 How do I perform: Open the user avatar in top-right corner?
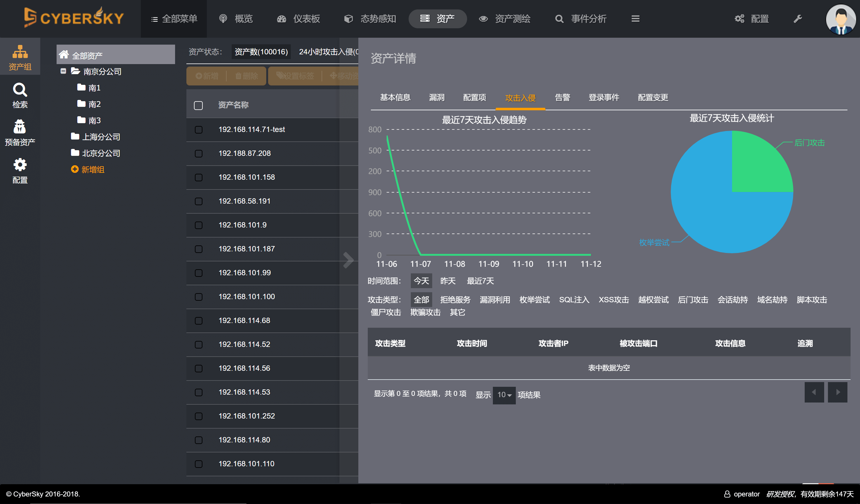840,19
